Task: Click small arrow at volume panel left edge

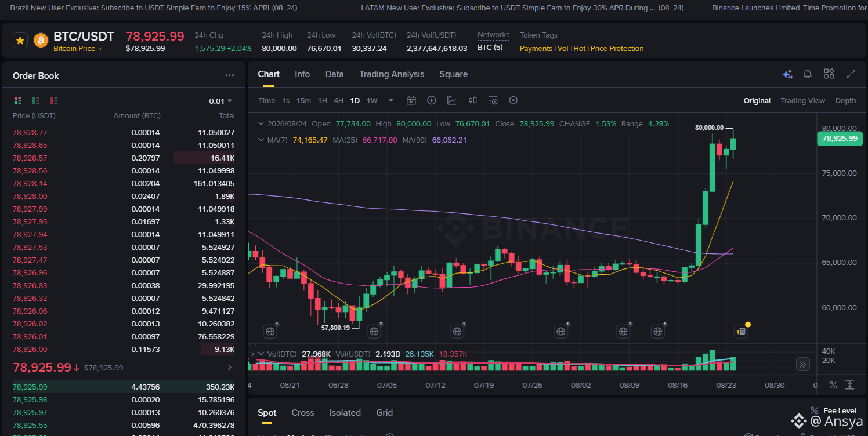Action: [x=252, y=354]
